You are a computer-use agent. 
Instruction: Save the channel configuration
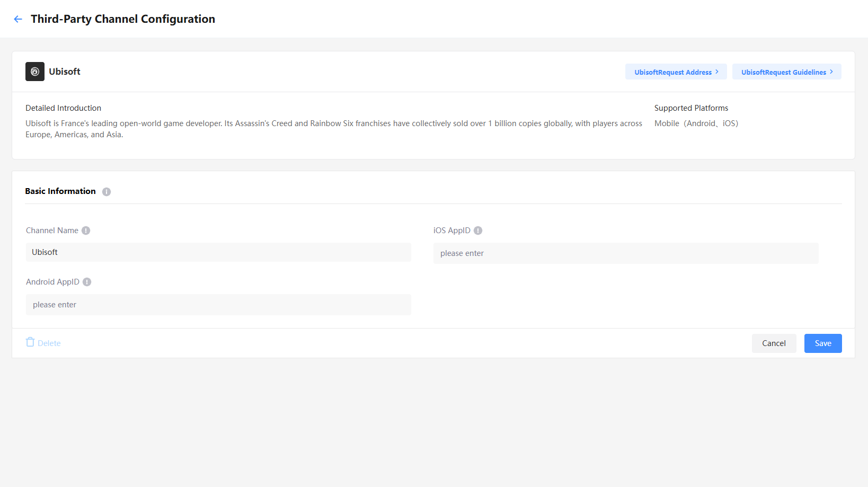823,343
